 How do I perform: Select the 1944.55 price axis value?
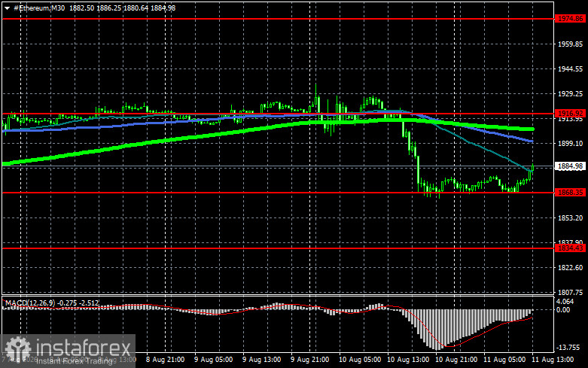571,69
